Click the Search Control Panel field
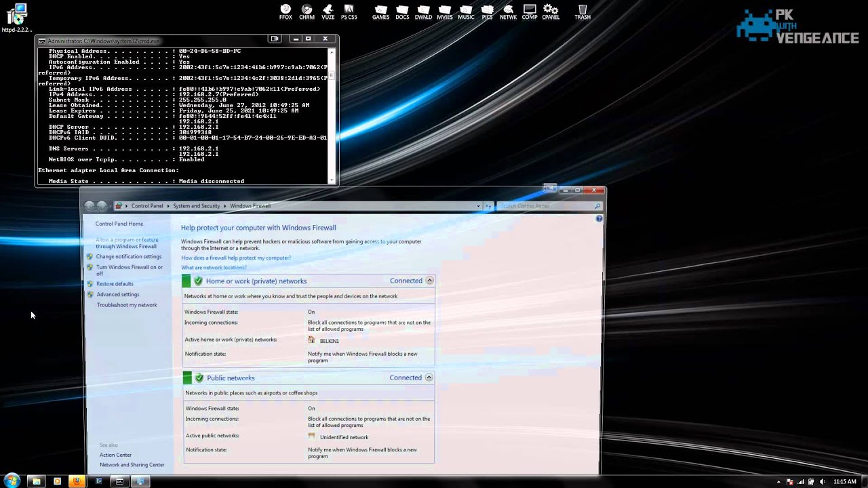 (549, 206)
